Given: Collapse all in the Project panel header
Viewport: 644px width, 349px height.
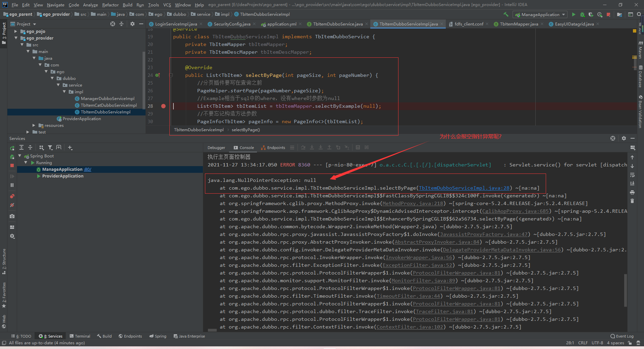Looking at the screenshot, I should (x=121, y=24).
